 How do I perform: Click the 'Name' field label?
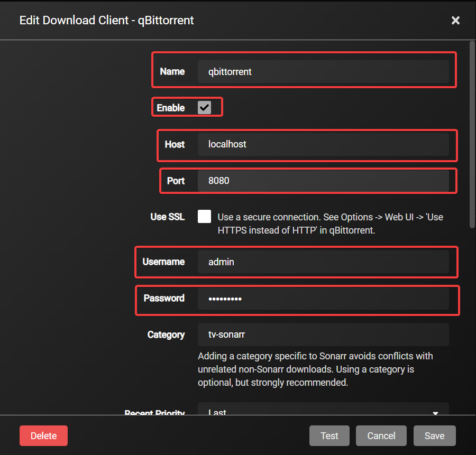(172, 71)
